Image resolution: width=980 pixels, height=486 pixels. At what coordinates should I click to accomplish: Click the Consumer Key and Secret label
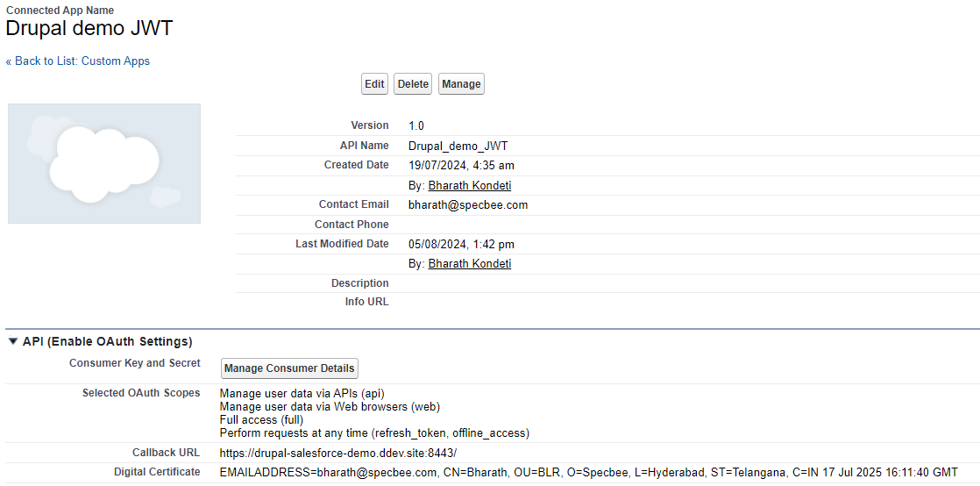(x=135, y=363)
